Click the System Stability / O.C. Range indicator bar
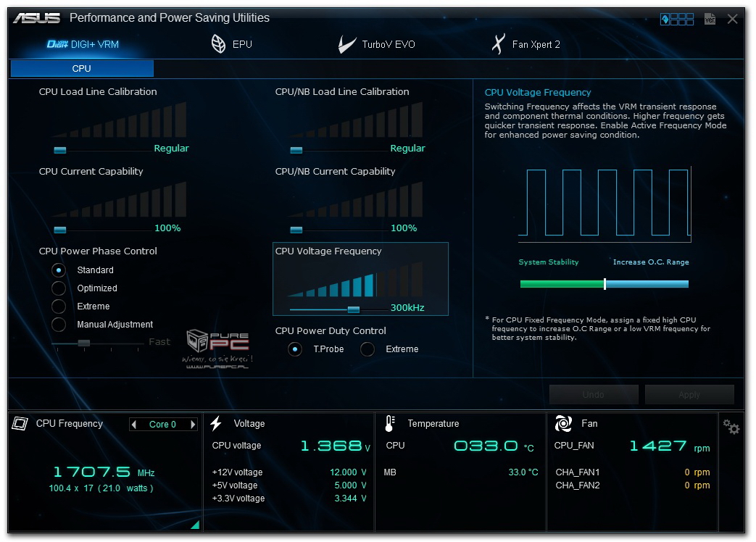This screenshot has height=542, width=756. point(604,284)
